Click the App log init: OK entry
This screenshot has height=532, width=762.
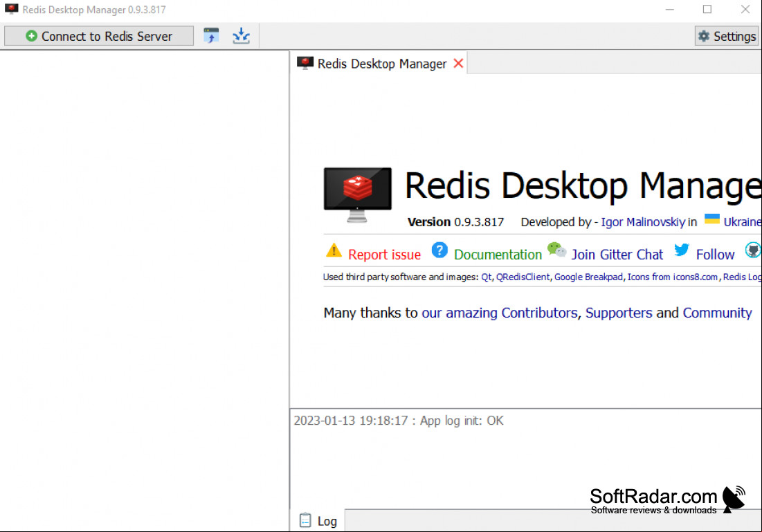tap(399, 421)
